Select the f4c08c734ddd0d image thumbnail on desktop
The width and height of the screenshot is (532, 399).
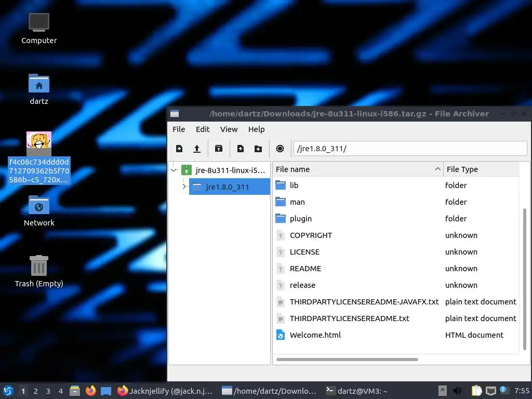pos(39,144)
